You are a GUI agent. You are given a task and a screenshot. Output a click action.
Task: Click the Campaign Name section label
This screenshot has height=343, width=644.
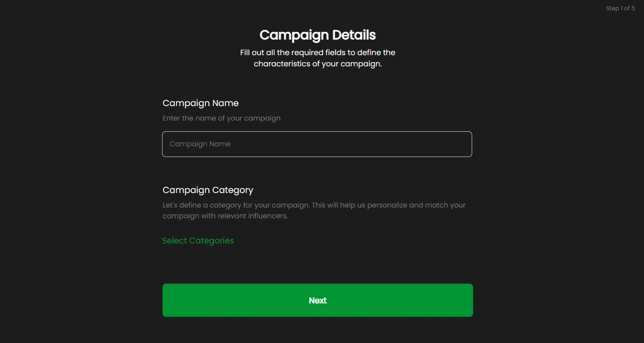[x=200, y=103]
